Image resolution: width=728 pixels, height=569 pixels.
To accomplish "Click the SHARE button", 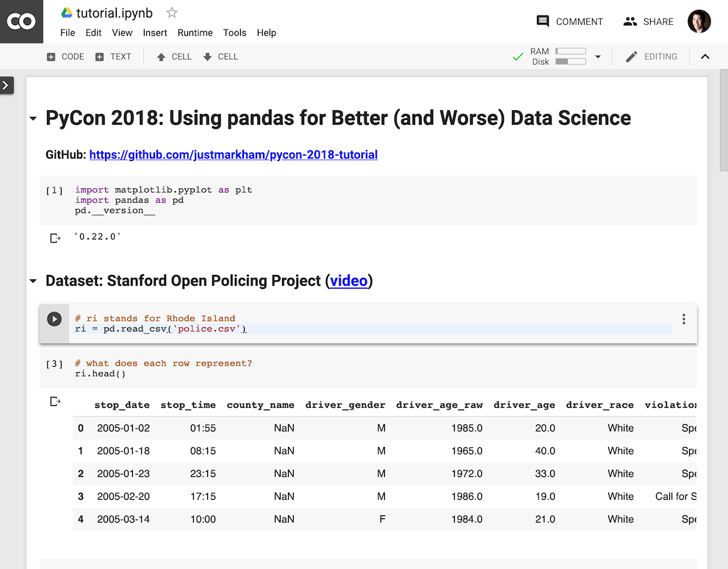I will 648,21.
